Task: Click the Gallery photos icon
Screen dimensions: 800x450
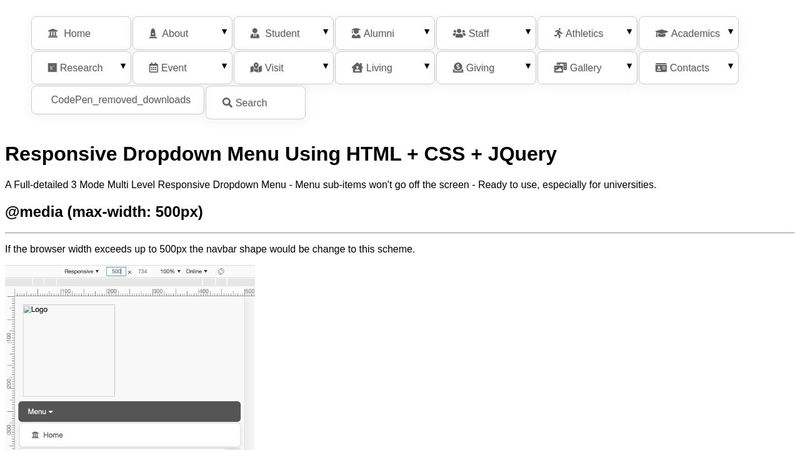Action: click(x=560, y=68)
